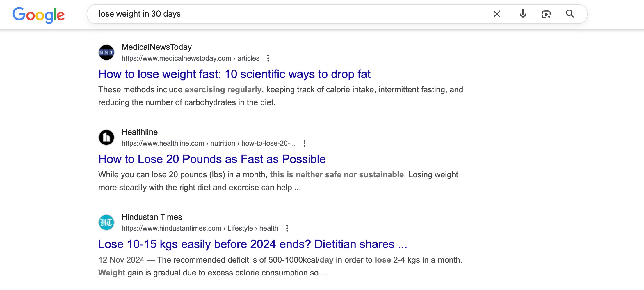Viewport: 644px width, 290px height.
Task: Click the healthline.com nutrition URL breadcrumb
Action: pyautogui.click(x=208, y=143)
